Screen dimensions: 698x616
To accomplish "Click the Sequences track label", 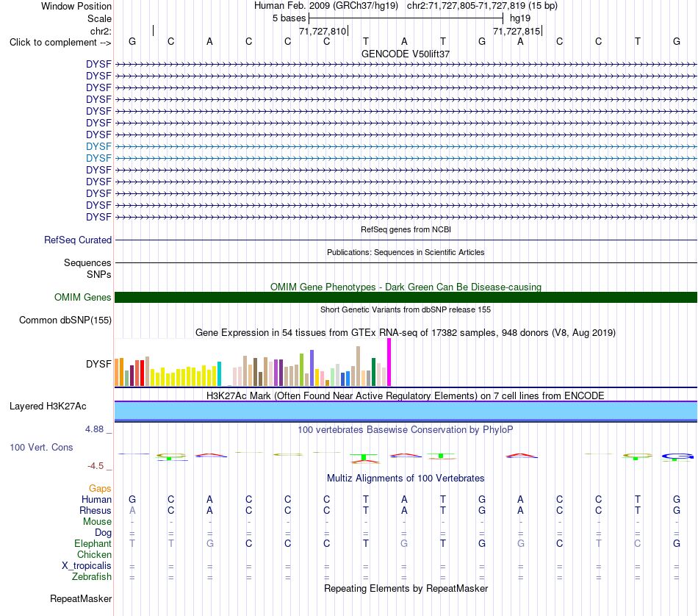I will (87, 262).
